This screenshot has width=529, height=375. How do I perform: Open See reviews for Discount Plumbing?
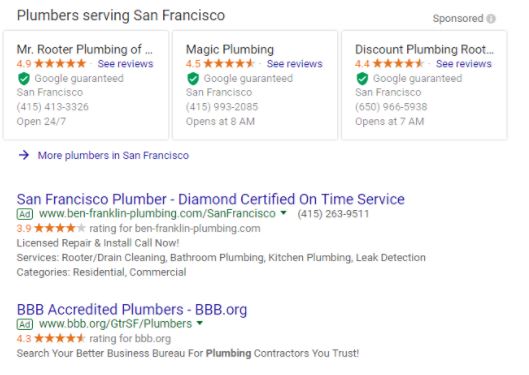point(464,63)
